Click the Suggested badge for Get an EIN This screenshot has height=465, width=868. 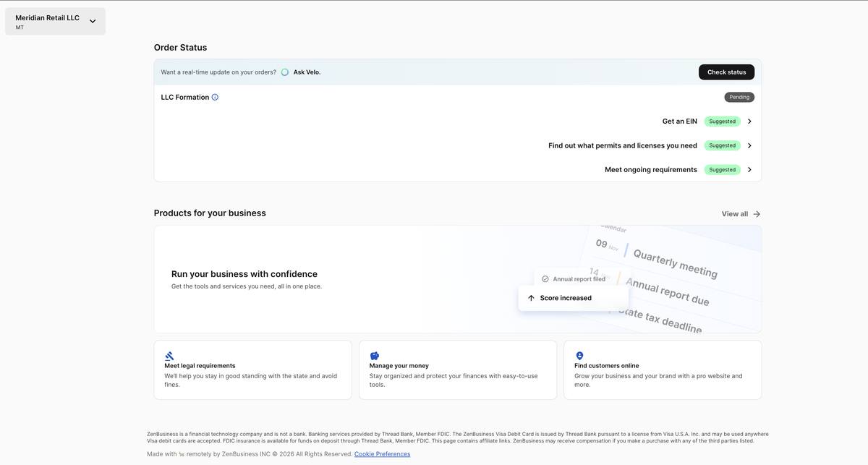click(x=722, y=121)
